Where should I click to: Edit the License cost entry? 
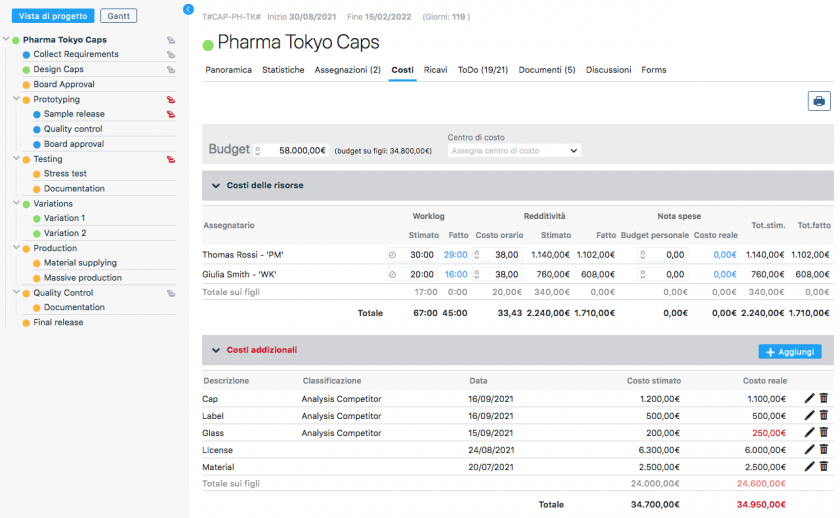click(810, 450)
